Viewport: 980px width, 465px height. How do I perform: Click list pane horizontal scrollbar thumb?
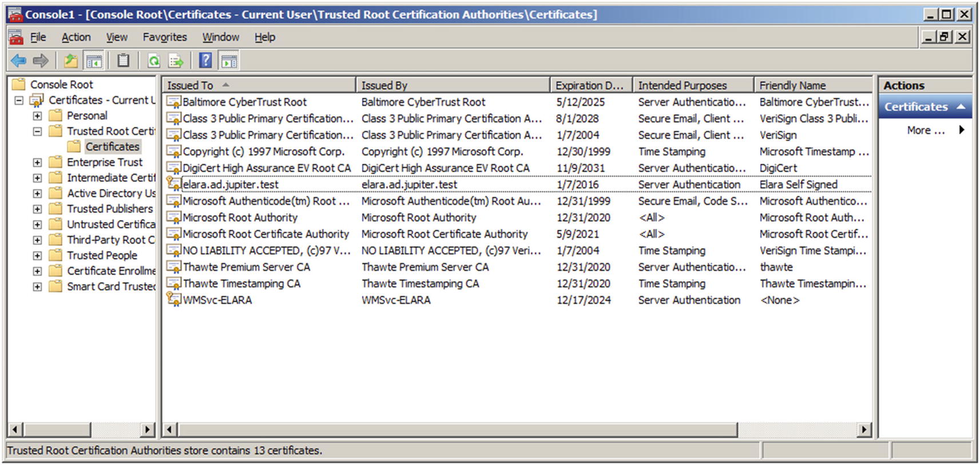tap(458, 430)
